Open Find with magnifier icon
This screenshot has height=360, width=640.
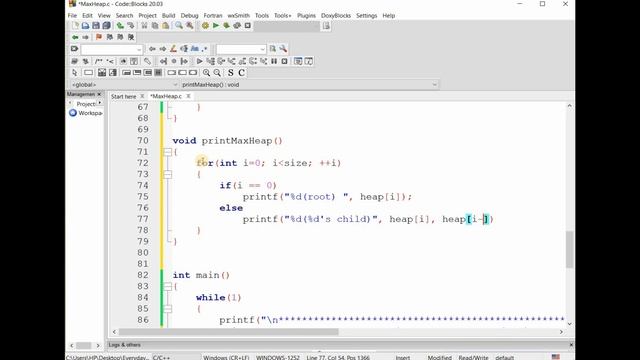tap(179, 26)
